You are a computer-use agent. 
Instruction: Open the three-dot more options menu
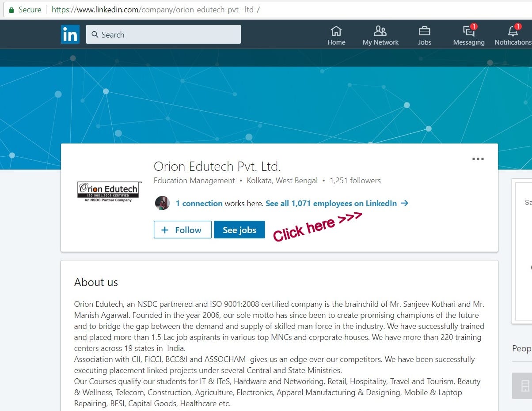click(478, 159)
